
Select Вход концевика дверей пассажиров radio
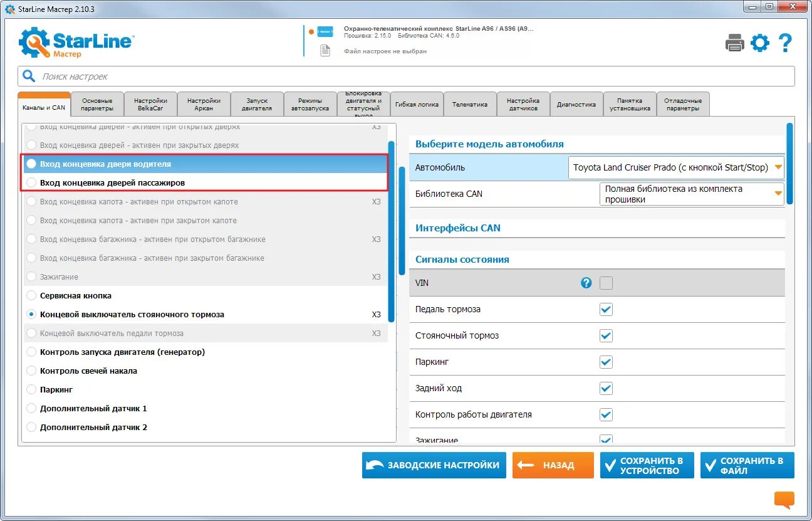coord(31,182)
